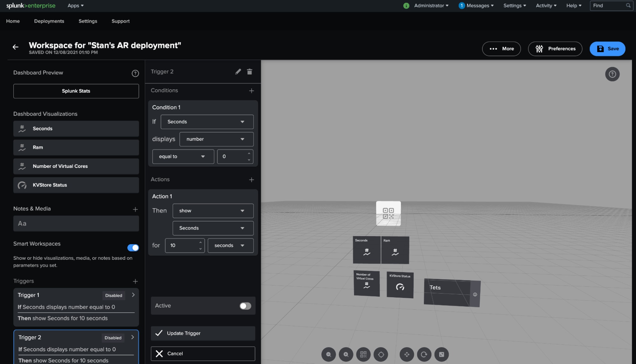Open the If Seconds dropdown

[x=207, y=122]
